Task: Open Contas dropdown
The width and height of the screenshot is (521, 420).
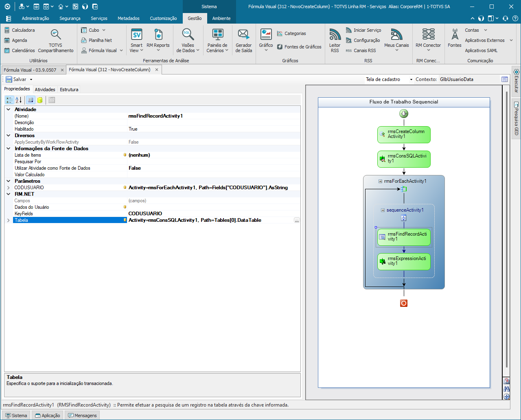Action: 486,30
